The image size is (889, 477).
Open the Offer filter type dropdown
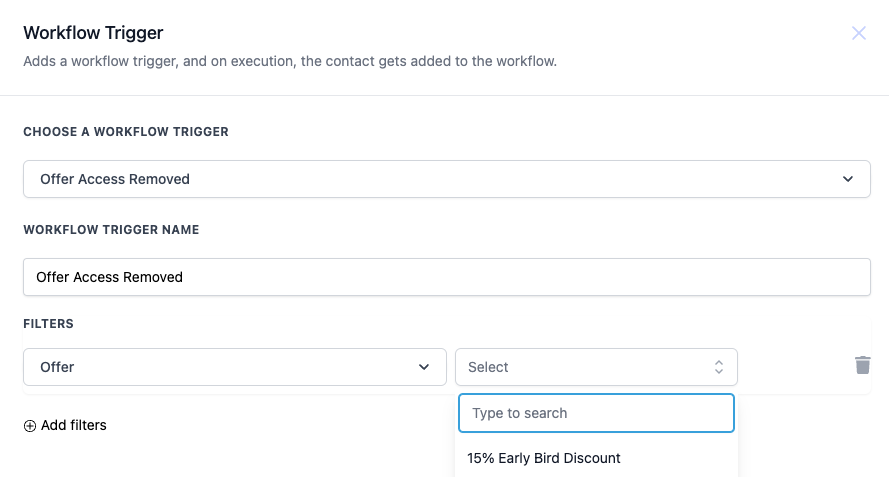point(234,367)
